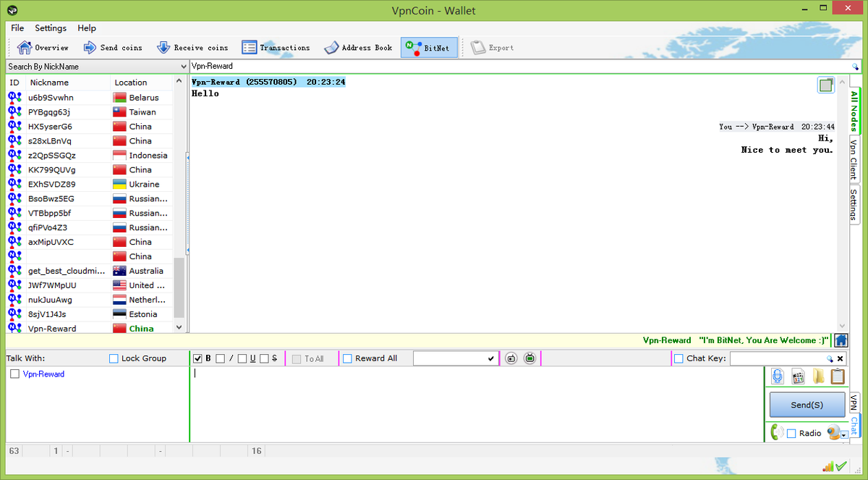The image size is (868, 480).
Task: Enable the Chat Key checkbox
Action: 678,358
